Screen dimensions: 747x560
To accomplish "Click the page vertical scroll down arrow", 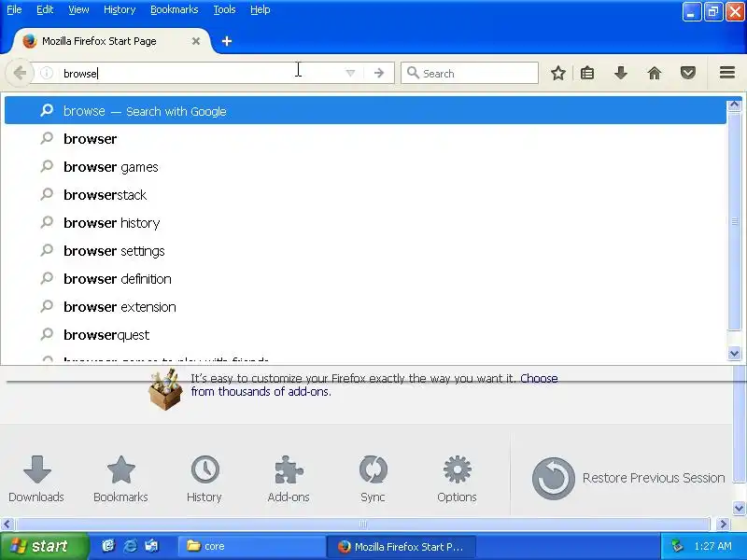I will 740,508.
